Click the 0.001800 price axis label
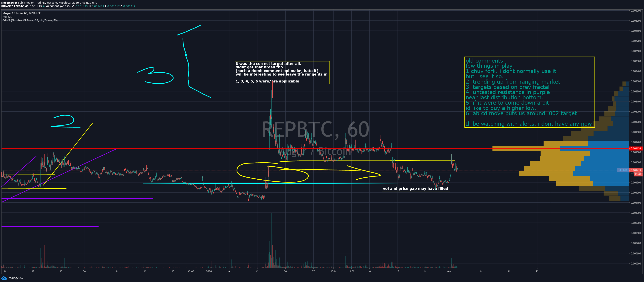This screenshot has height=282, width=644. coord(636,132)
